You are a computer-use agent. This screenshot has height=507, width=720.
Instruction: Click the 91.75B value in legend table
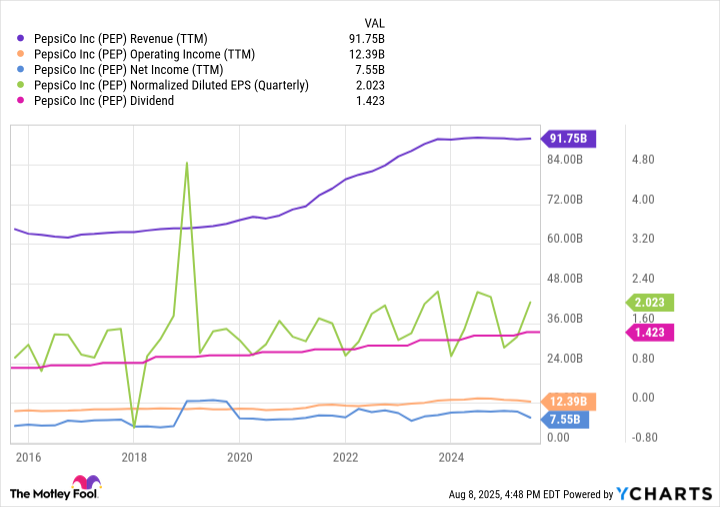click(x=366, y=39)
